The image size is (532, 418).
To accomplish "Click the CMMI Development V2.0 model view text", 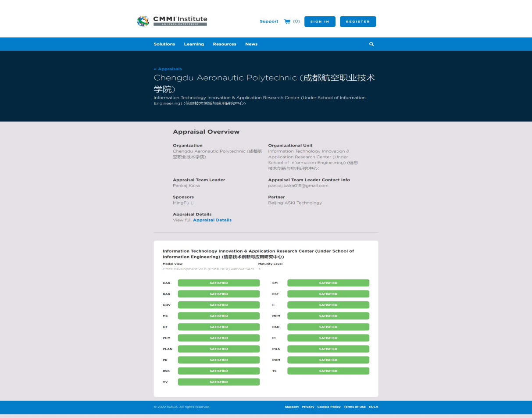I will click(x=208, y=269).
